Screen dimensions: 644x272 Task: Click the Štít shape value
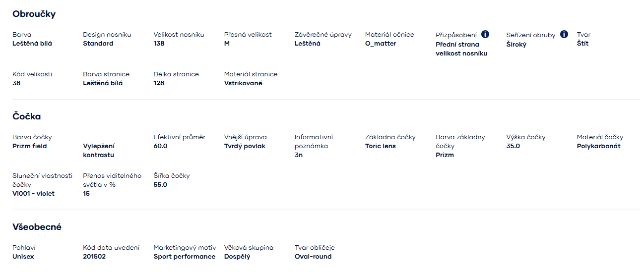click(582, 44)
